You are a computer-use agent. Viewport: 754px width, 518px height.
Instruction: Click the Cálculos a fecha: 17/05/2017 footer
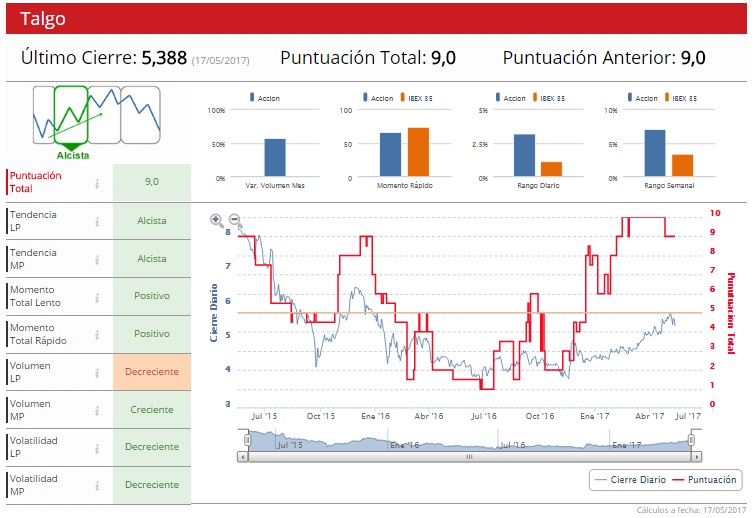[691, 510]
